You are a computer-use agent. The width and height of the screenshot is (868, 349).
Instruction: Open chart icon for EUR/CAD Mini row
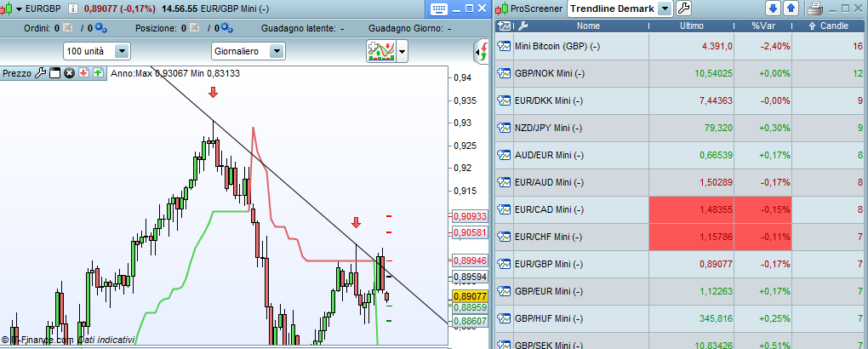coord(505,209)
